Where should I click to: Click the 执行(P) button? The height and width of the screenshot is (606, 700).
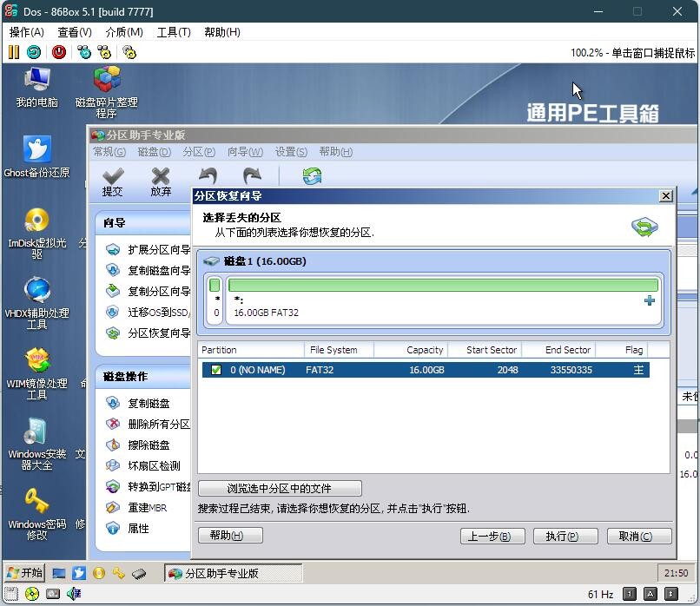coord(565,537)
